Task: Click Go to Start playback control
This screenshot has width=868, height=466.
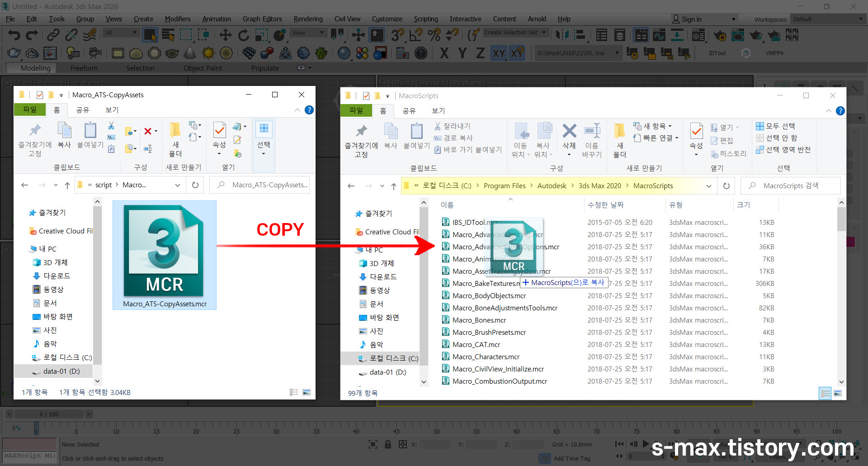Action: (619, 444)
